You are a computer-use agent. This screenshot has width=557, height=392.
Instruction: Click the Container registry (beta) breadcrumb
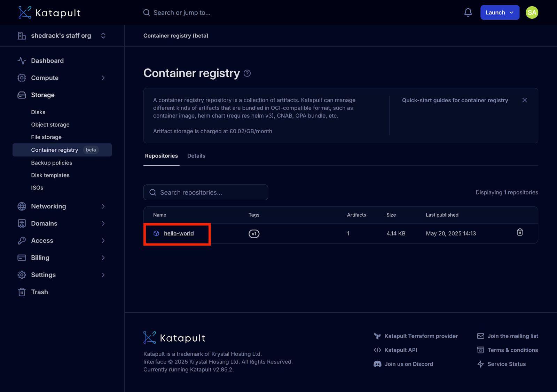(176, 35)
